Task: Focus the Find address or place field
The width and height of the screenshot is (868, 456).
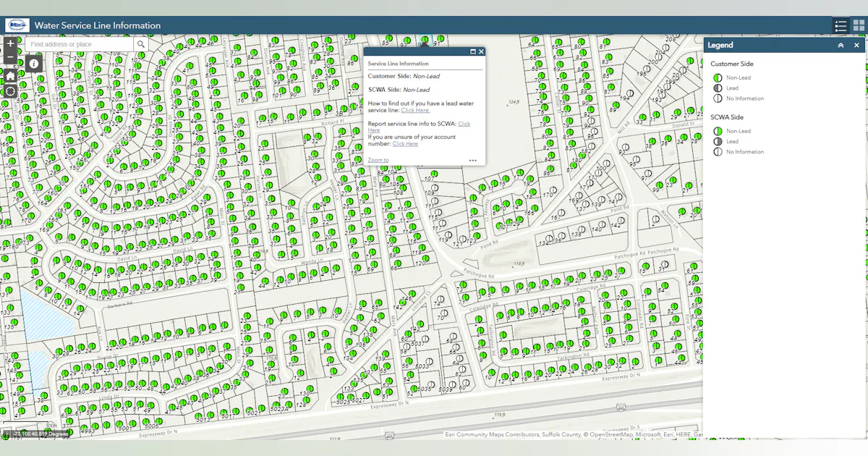Action: (x=80, y=44)
